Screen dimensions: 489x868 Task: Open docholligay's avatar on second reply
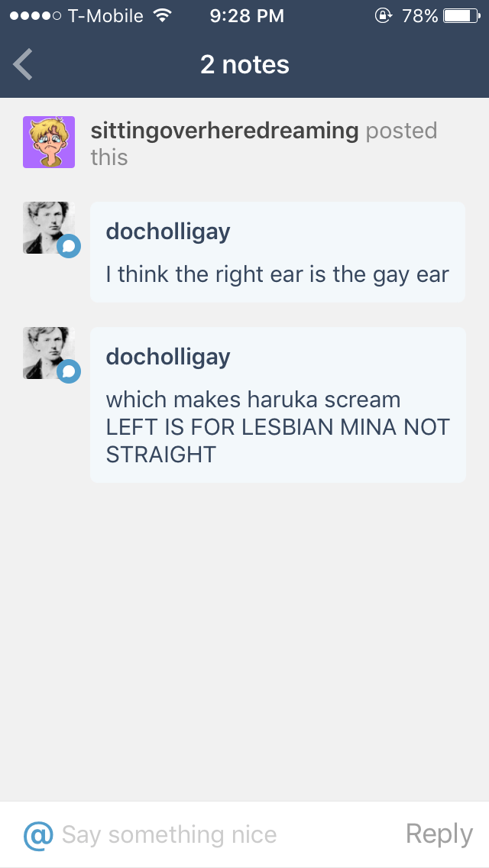click(x=49, y=353)
